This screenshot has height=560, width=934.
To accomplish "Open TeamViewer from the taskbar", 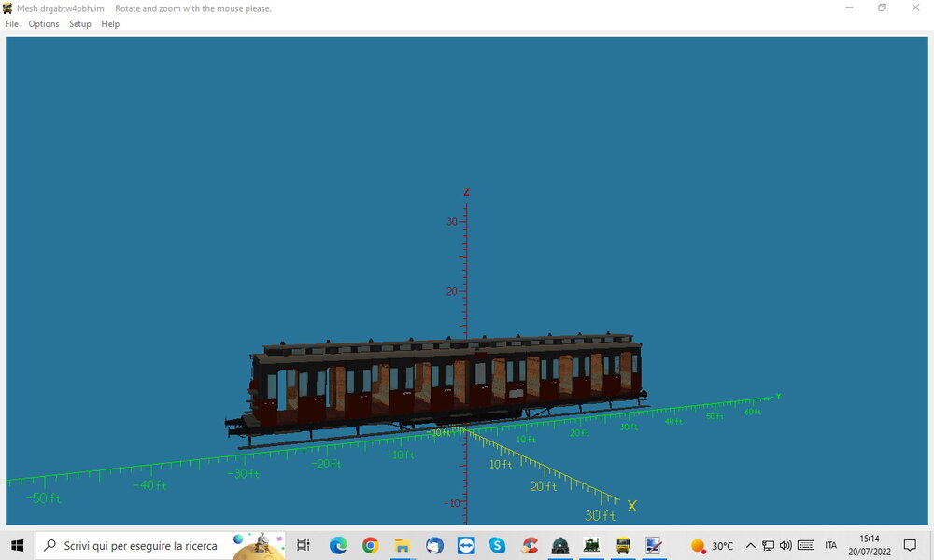I will pyautogui.click(x=466, y=545).
